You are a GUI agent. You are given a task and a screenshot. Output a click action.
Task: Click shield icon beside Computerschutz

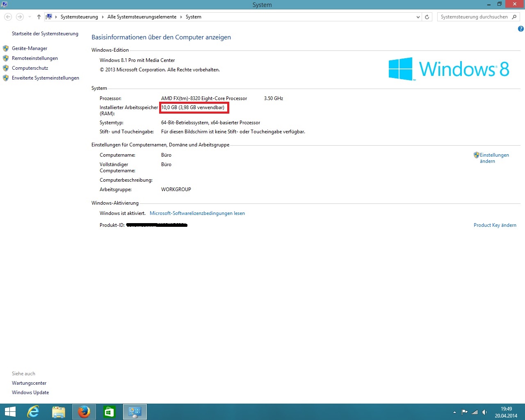coord(6,68)
